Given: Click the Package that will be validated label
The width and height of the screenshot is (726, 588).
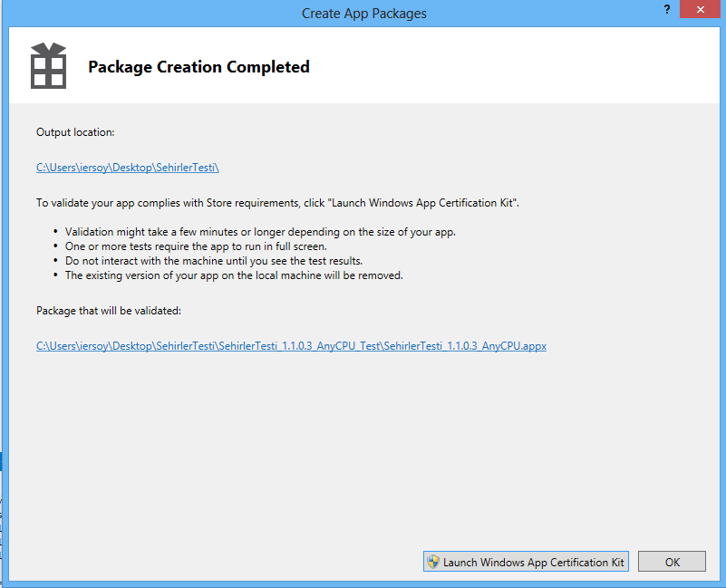Looking at the screenshot, I should click(109, 311).
